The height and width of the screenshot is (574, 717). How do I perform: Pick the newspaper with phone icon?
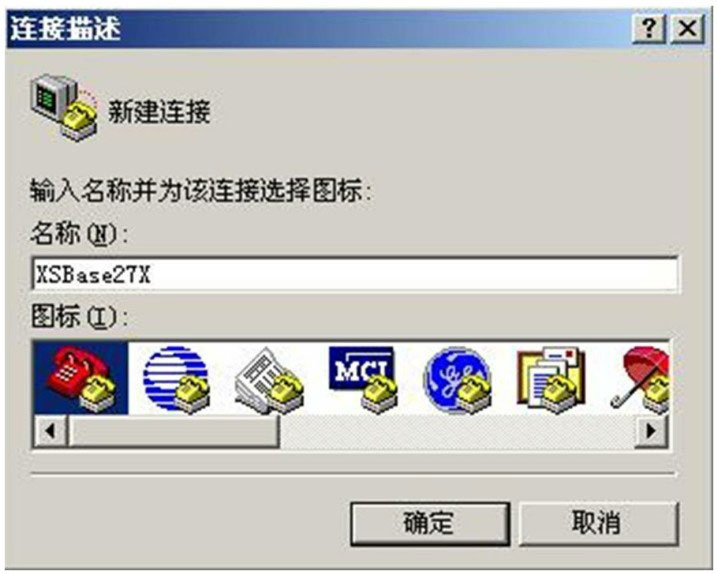click(x=270, y=381)
